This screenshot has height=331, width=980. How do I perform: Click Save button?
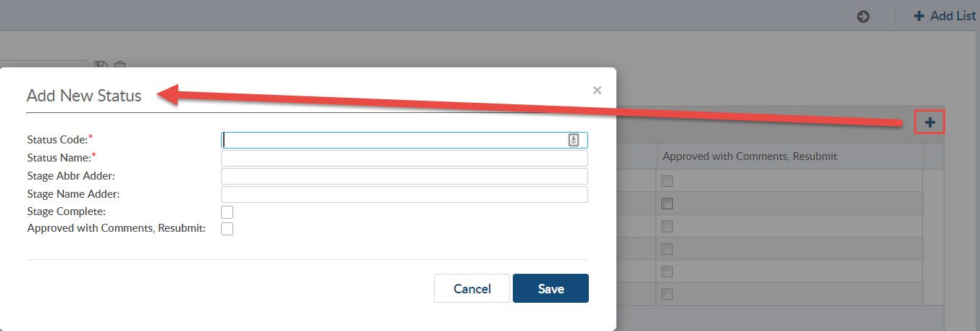[x=550, y=288]
